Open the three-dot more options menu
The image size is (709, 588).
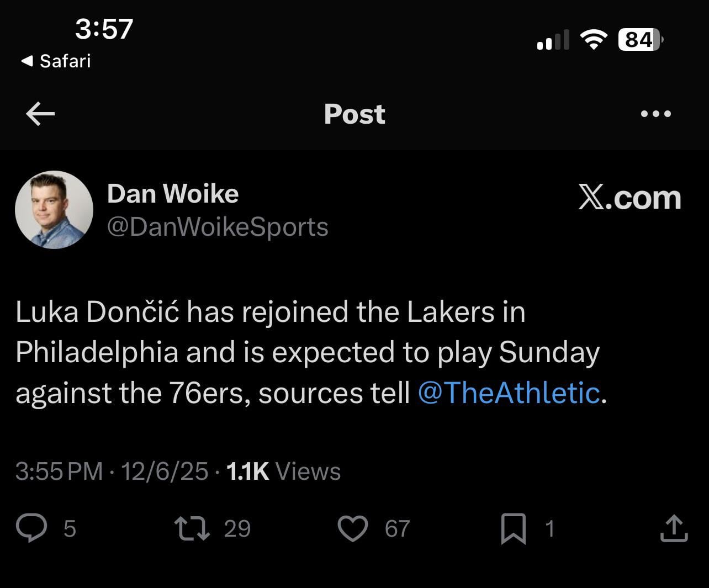[656, 114]
